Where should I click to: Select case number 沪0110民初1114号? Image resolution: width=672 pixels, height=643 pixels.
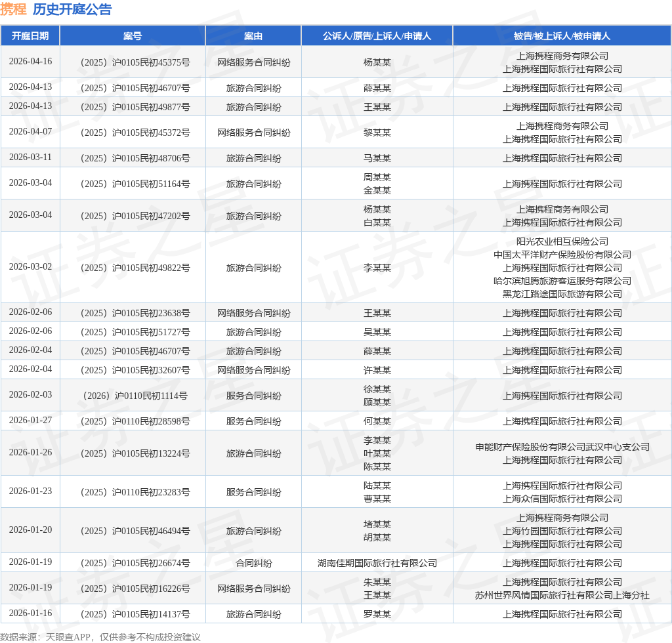(135, 396)
